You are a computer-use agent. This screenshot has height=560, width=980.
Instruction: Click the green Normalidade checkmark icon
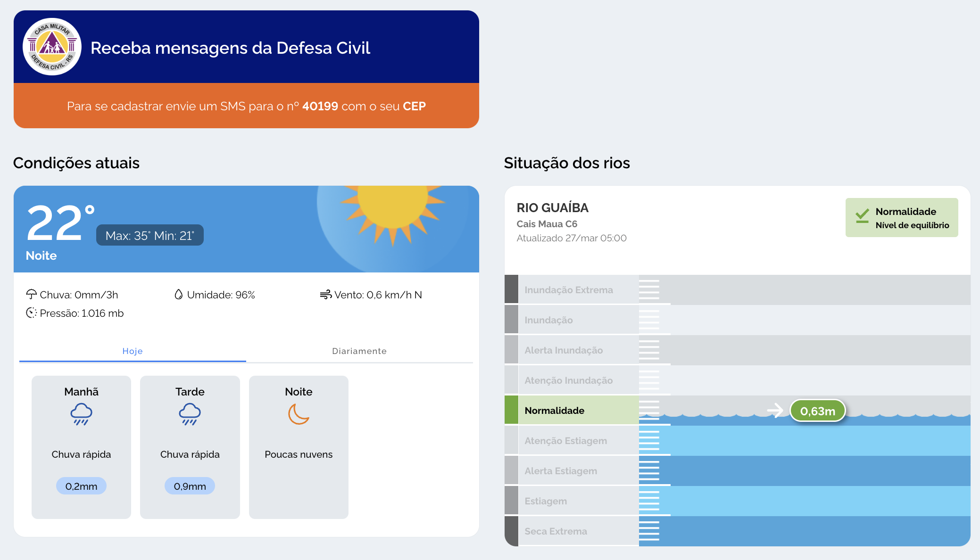[x=862, y=216]
